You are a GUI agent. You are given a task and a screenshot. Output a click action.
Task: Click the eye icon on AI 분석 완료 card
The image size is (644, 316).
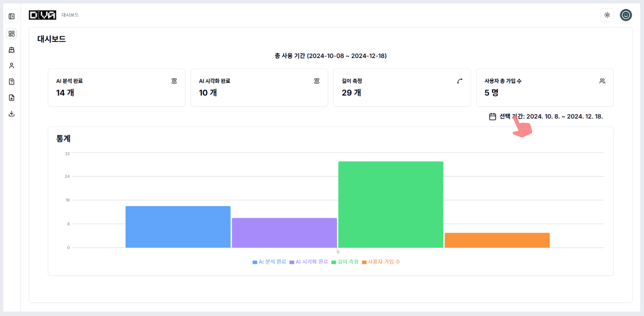click(174, 81)
